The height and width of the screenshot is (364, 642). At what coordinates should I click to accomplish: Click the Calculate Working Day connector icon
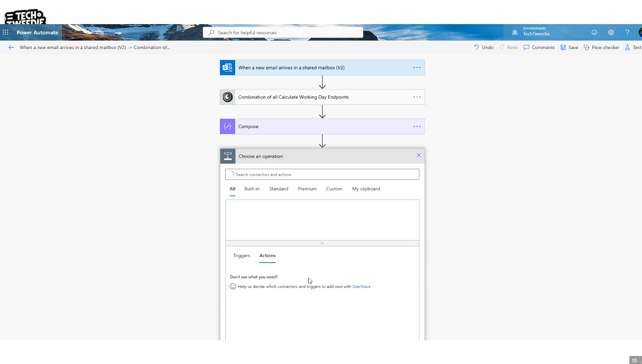[x=228, y=97]
